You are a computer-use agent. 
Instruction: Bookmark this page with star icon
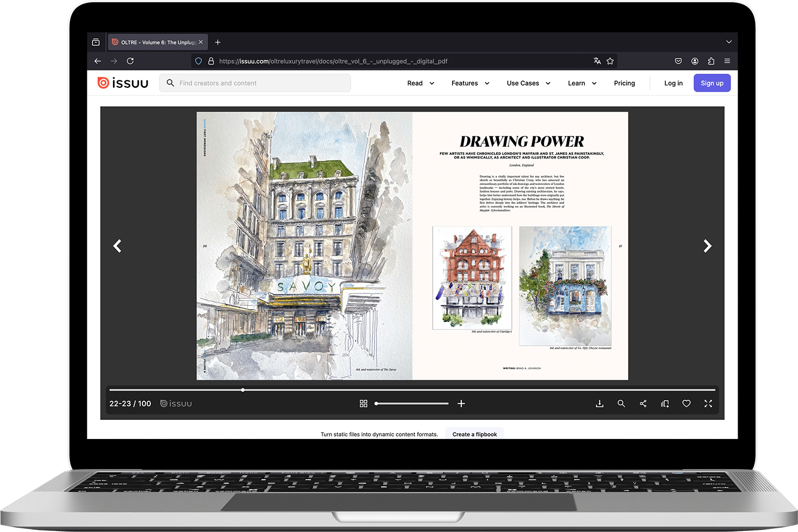coord(610,61)
